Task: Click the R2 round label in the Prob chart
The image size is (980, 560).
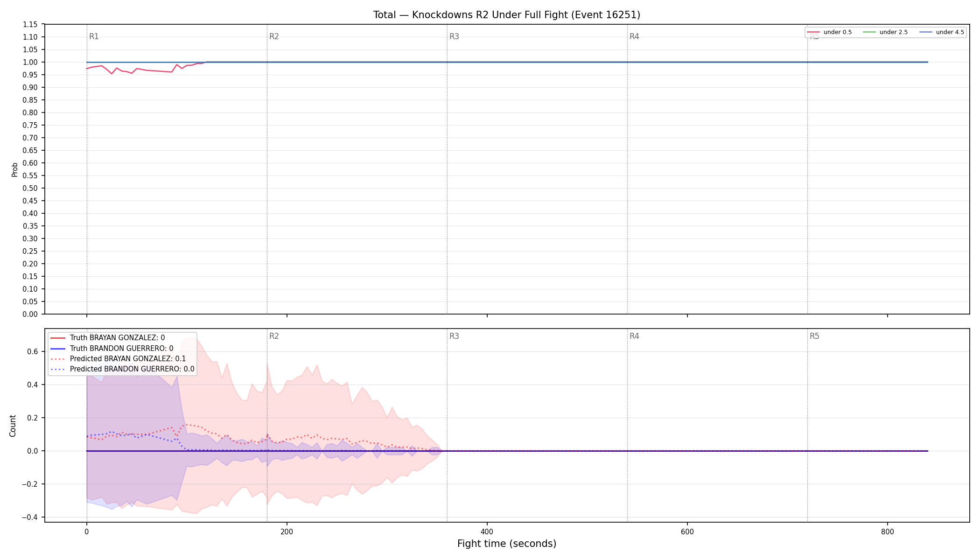Action: point(274,37)
